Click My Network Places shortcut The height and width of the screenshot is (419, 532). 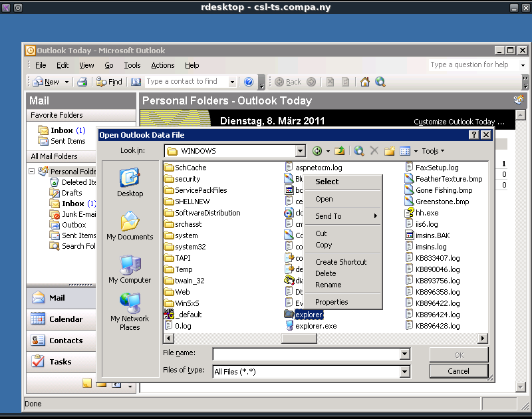coord(130,311)
